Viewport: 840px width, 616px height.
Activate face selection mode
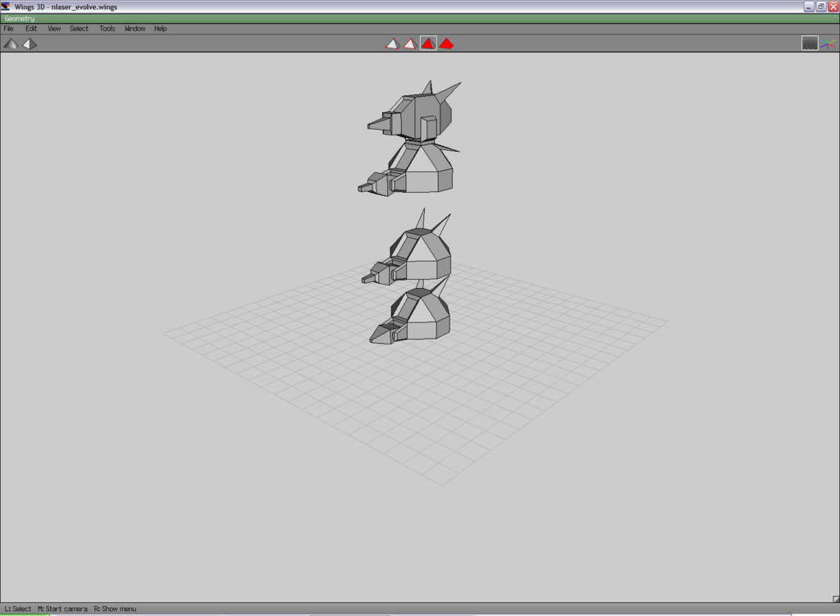pyautogui.click(x=428, y=43)
